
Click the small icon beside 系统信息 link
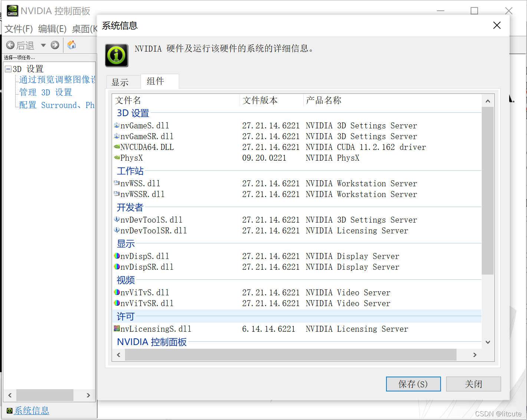[10, 411]
